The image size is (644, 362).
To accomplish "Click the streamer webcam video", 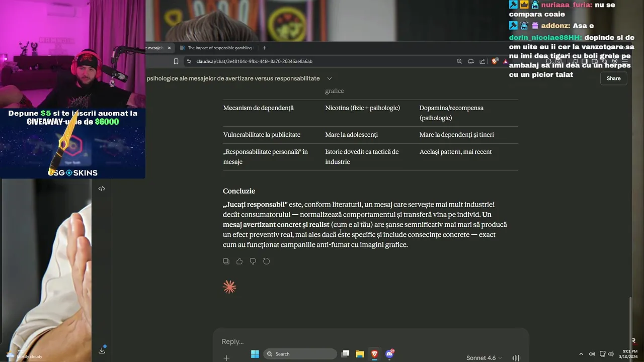I will pyautogui.click(x=72, y=54).
